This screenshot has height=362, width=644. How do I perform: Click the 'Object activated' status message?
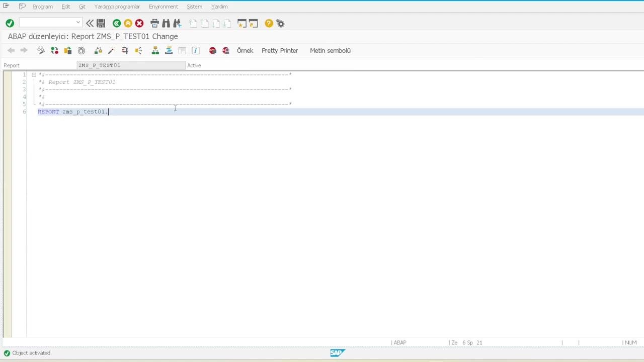(31, 353)
